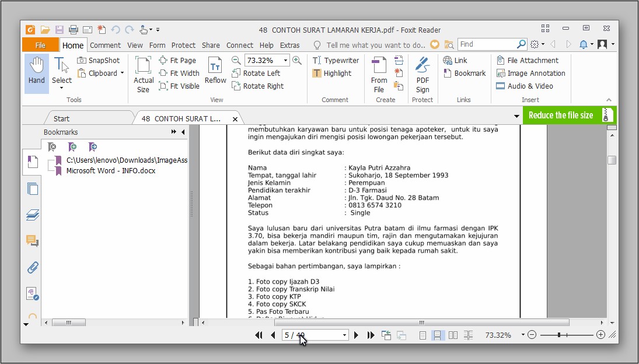The image size is (639, 364).
Task: Click the vertical scrollbar thumb of document
Action: tap(612, 160)
